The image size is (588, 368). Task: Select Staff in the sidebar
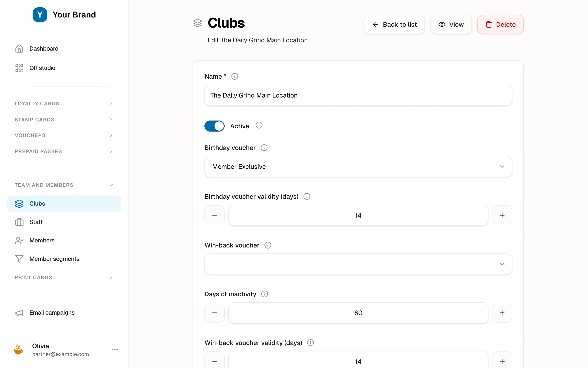tap(64, 222)
